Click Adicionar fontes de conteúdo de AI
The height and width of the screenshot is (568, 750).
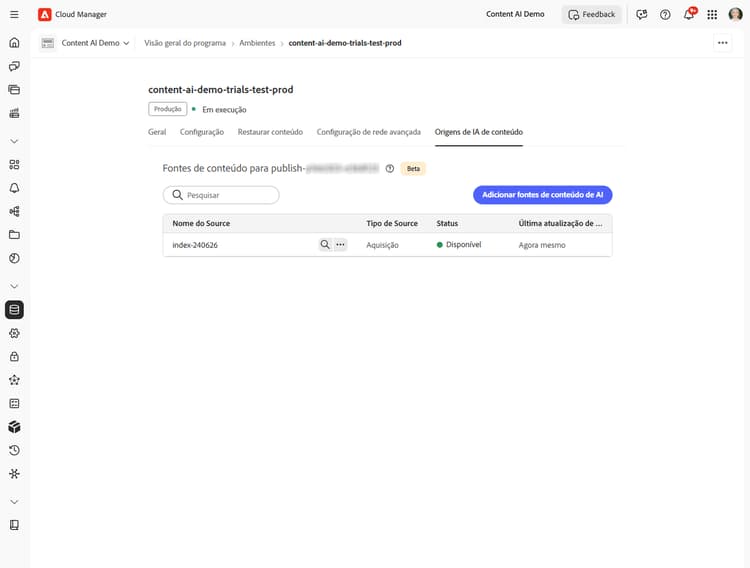tap(542, 195)
